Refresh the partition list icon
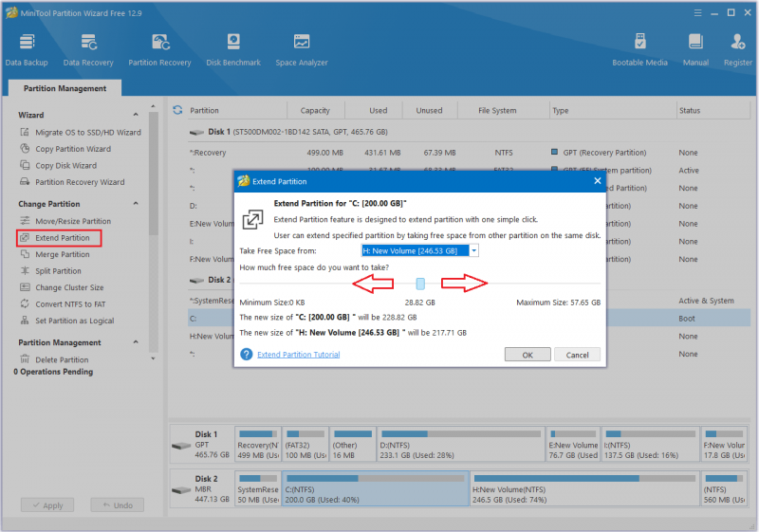Image resolution: width=759 pixels, height=532 pixels. 177,110
